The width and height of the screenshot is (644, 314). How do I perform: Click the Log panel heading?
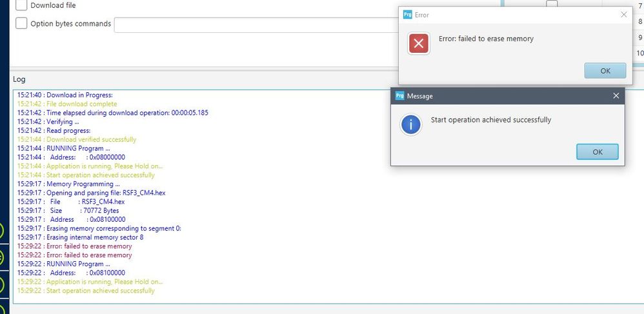point(19,79)
